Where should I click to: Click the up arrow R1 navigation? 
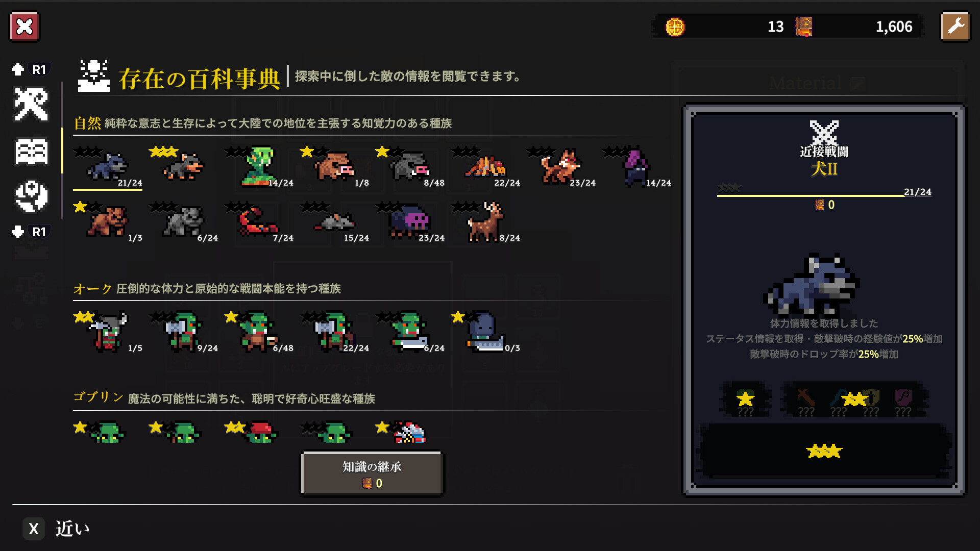point(31,69)
